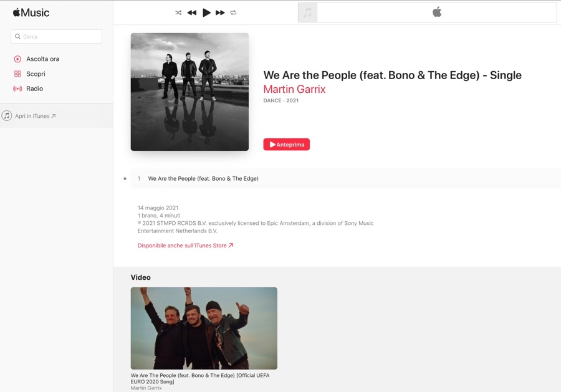Select track We Are the People

(345, 178)
